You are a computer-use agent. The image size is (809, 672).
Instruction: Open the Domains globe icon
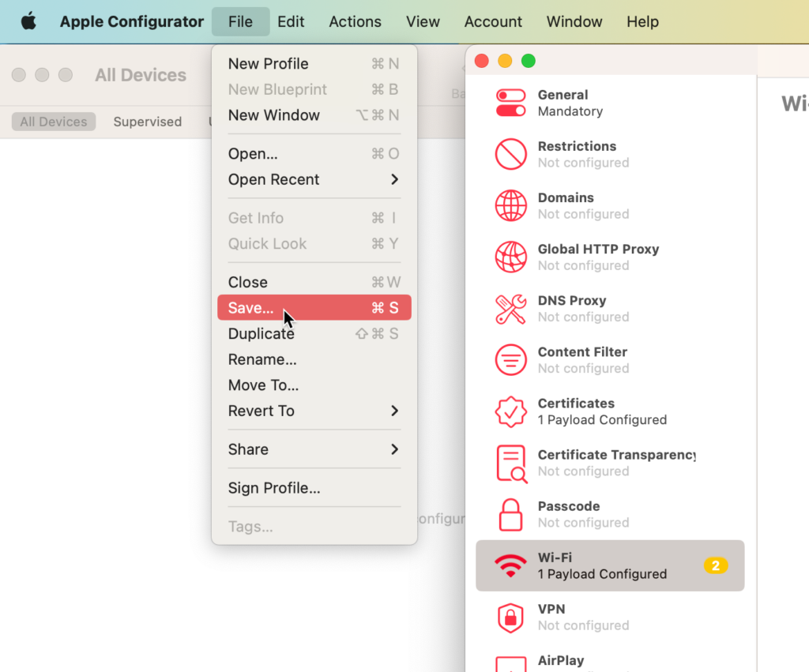pyautogui.click(x=510, y=206)
